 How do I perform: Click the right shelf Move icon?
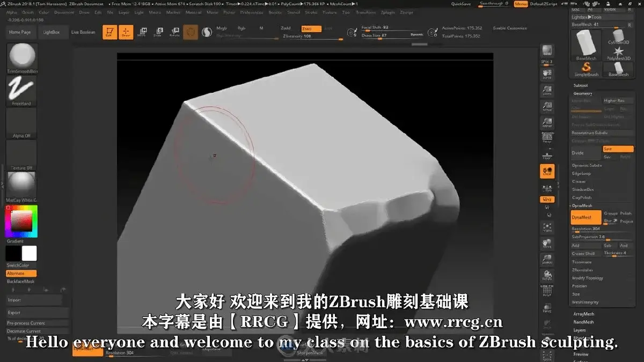pos(547,244)
